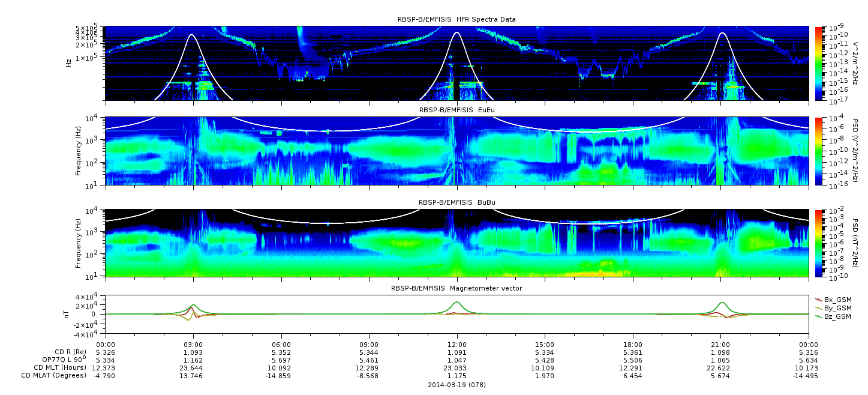Select the HFR spectra color bar
Image resolution: width=868 pixels, height=395 pixels.
(818, 63)
